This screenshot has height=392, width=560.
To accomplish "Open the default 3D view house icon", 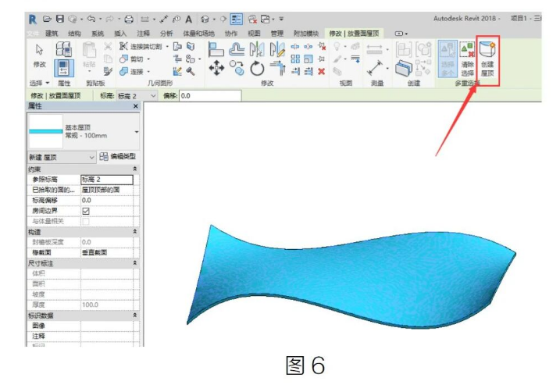I will [205, 20].
